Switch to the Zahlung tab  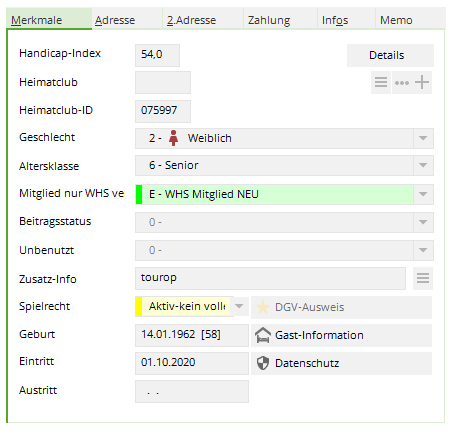point(269,20)
